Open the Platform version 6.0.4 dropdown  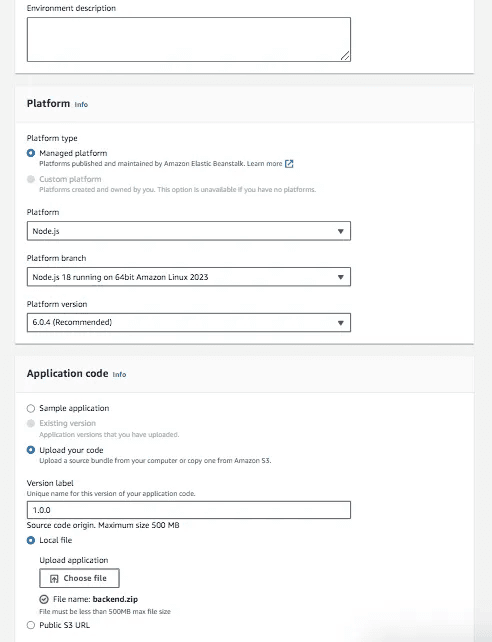[189, 323]
